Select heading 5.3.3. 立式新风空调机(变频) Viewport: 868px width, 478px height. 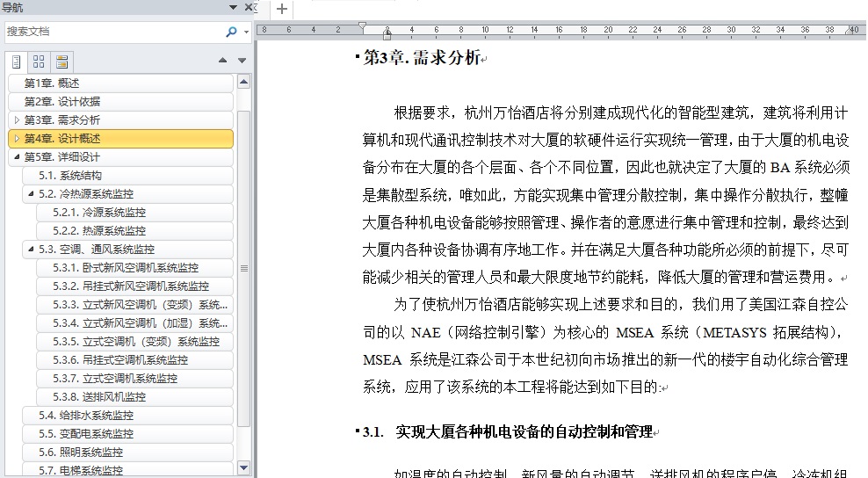[x=135, y=305]
